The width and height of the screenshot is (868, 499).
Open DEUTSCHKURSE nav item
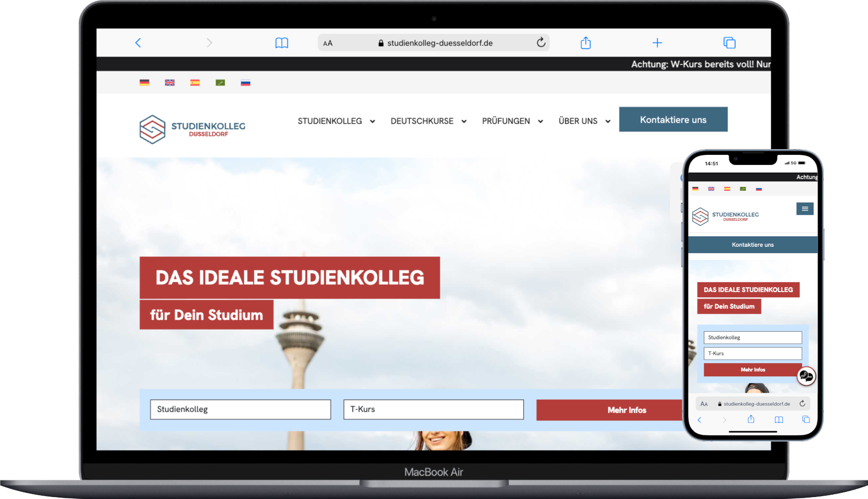422,121
